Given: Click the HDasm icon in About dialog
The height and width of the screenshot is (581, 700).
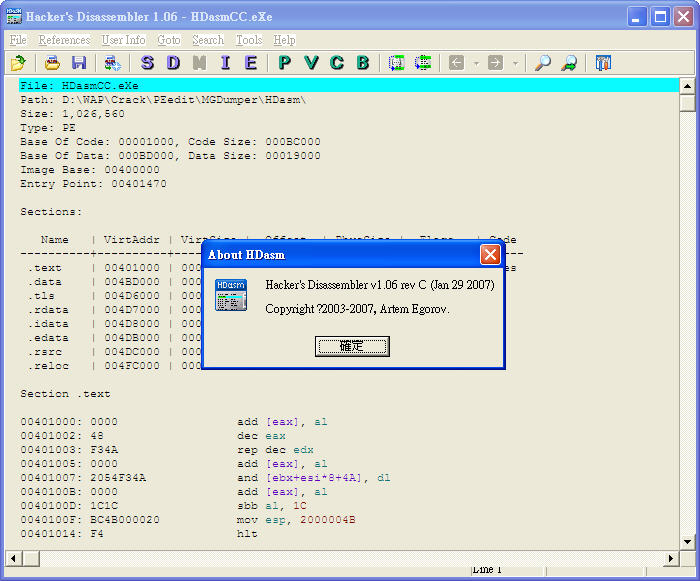Looking at the screenshot, I should [x=231, y=295].
